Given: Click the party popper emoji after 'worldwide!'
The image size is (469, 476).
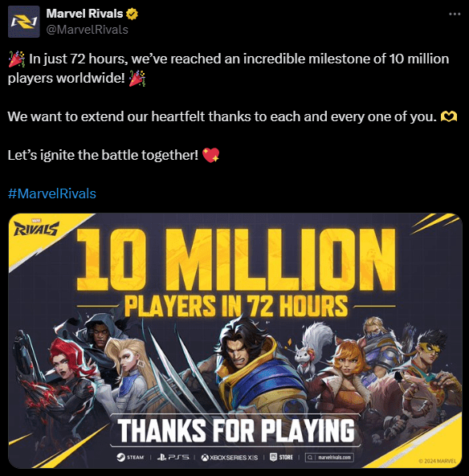Looking at the screenshot, I should point(137,79).
